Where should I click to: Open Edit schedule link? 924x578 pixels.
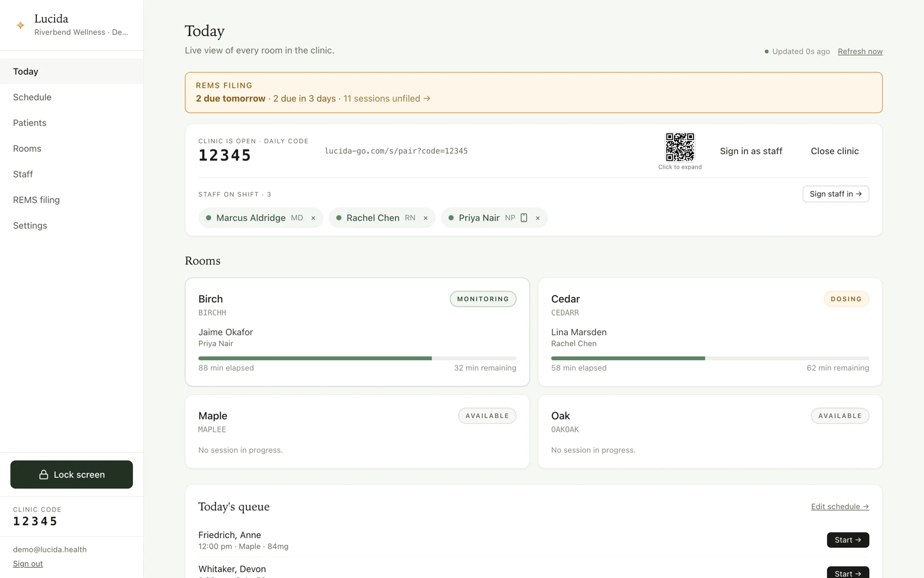840,506
